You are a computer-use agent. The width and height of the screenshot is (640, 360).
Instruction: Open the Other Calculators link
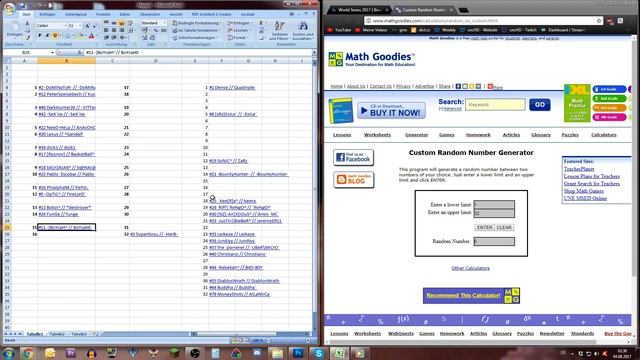pos(470,268)
